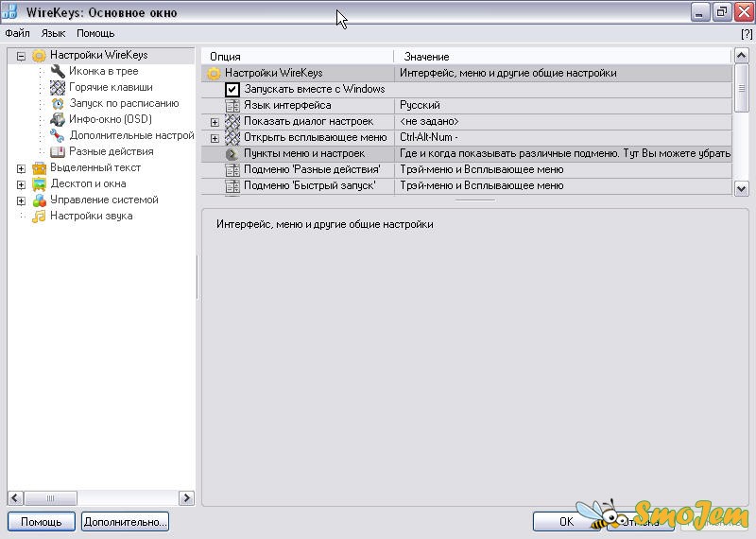The width and height of the screenshot is (756, 539).
Task: Click the wrench icon for Иконка в трее
Action: click(58, 72)
